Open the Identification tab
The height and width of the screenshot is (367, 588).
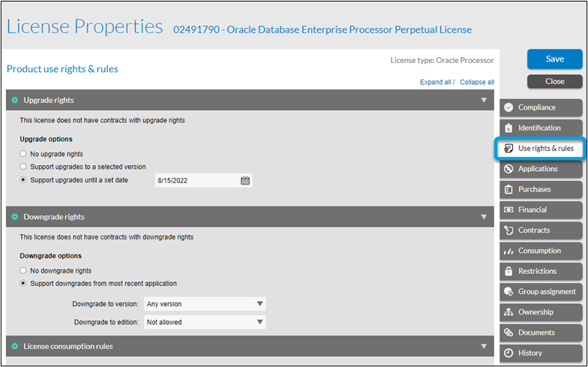coord(541,128)
